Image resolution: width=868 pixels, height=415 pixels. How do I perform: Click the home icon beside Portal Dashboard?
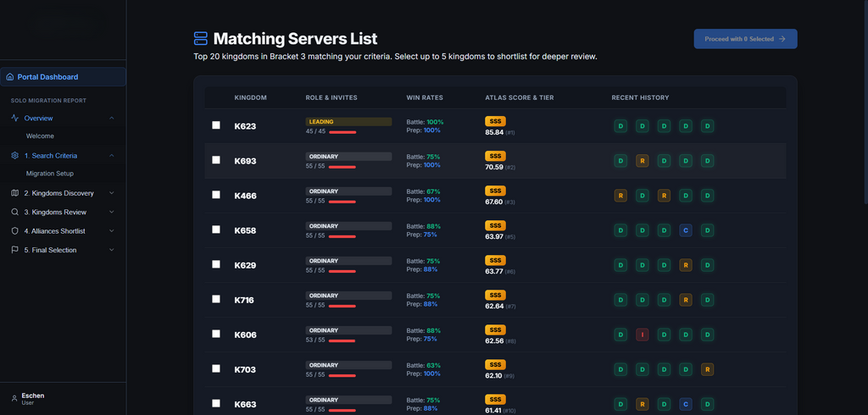click(x=10, y=77)
